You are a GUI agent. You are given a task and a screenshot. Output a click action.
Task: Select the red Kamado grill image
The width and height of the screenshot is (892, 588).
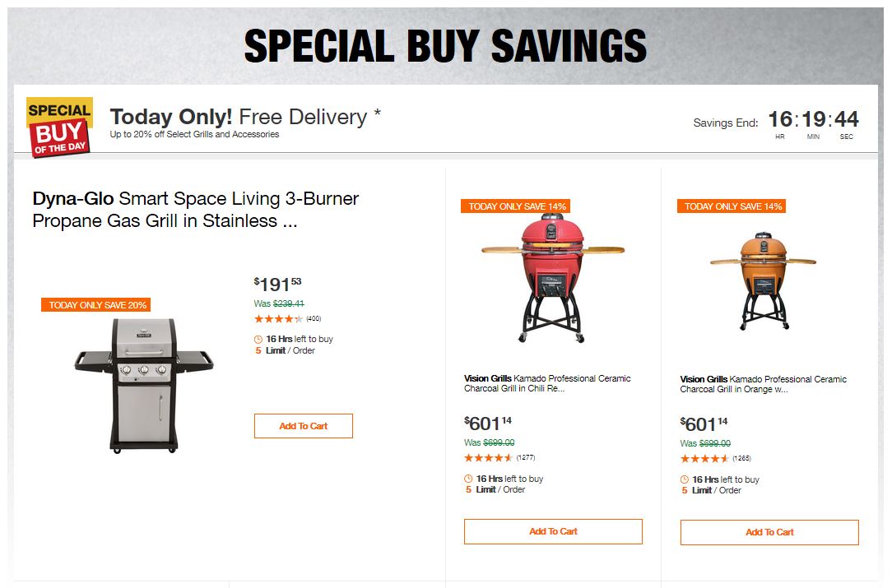pos(553,277)
